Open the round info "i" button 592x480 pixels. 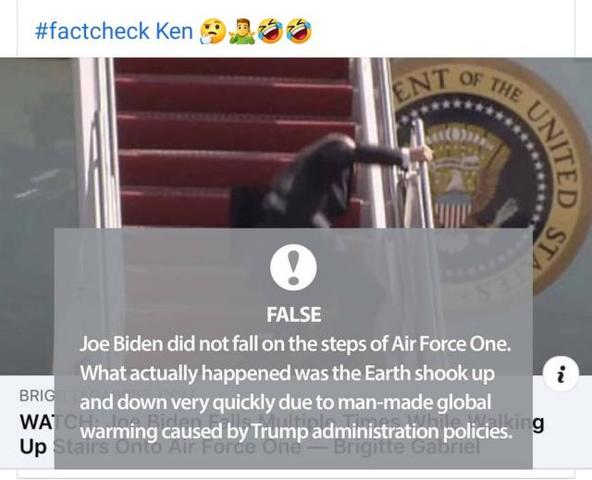[x=561, y=374]
